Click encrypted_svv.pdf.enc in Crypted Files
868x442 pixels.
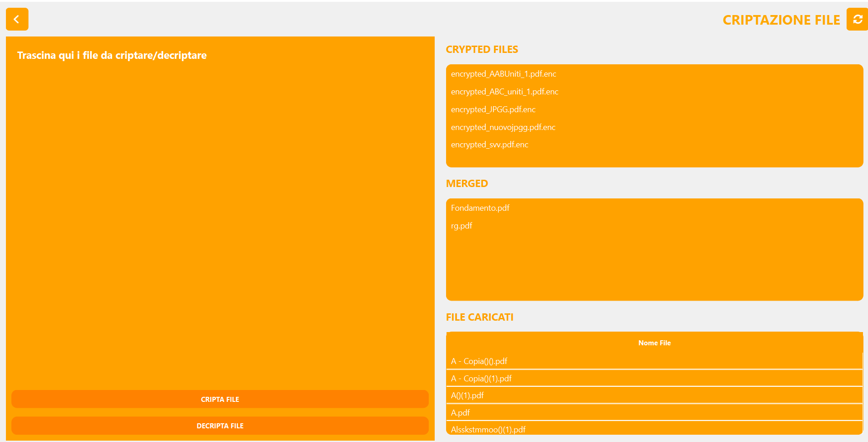pos(489,145)
